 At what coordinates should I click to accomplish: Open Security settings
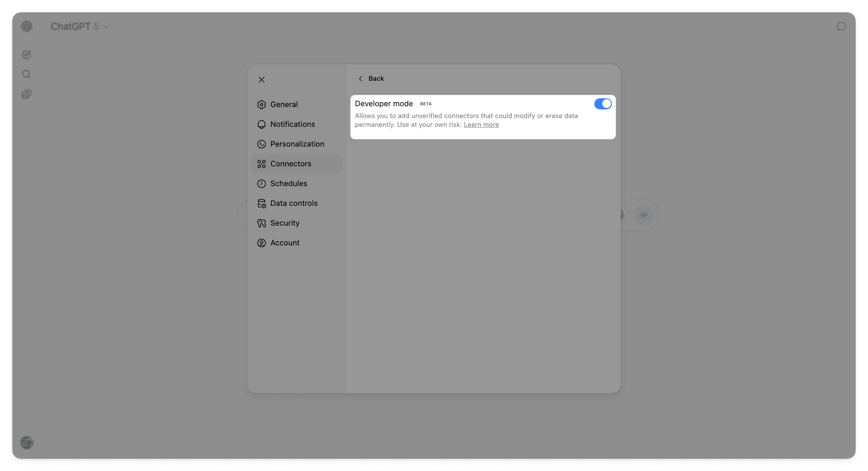click(x=285, y=223)
